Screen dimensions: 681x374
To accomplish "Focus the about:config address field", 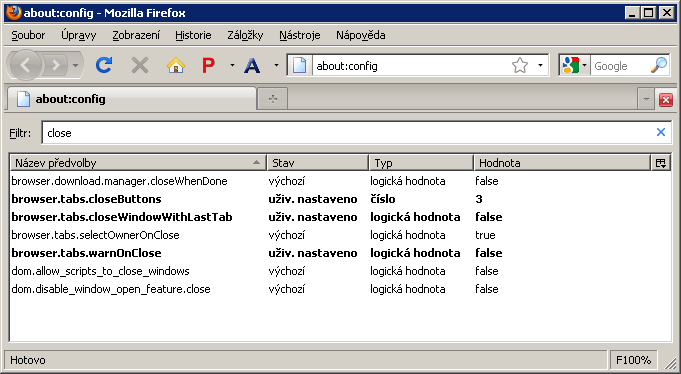I will 410,66.
